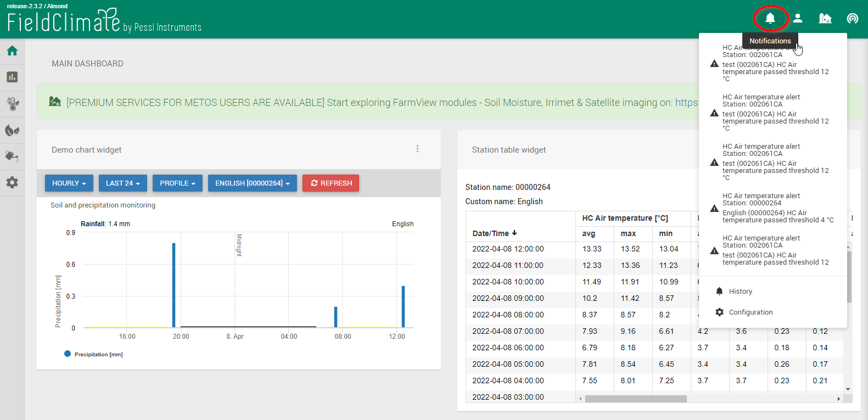Select Configuration in notifications menu
Viewport: 868px width, 420px height.
[x=750, y=312]
